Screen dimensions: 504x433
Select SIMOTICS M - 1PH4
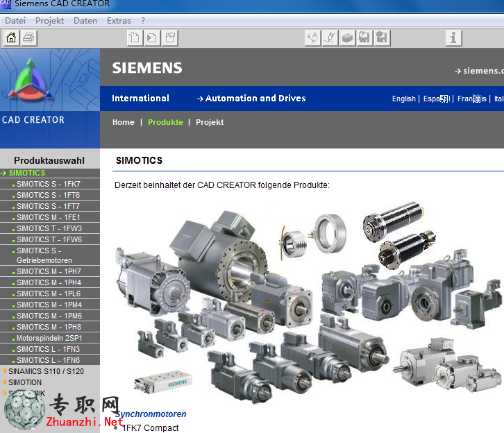(x=50, y=282)
